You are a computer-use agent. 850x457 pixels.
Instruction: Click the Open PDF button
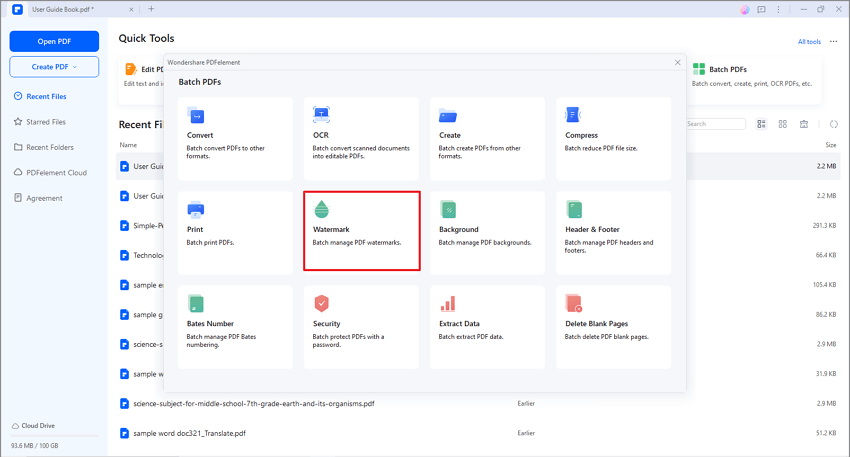pyautogui.click(x=54, y=41)
